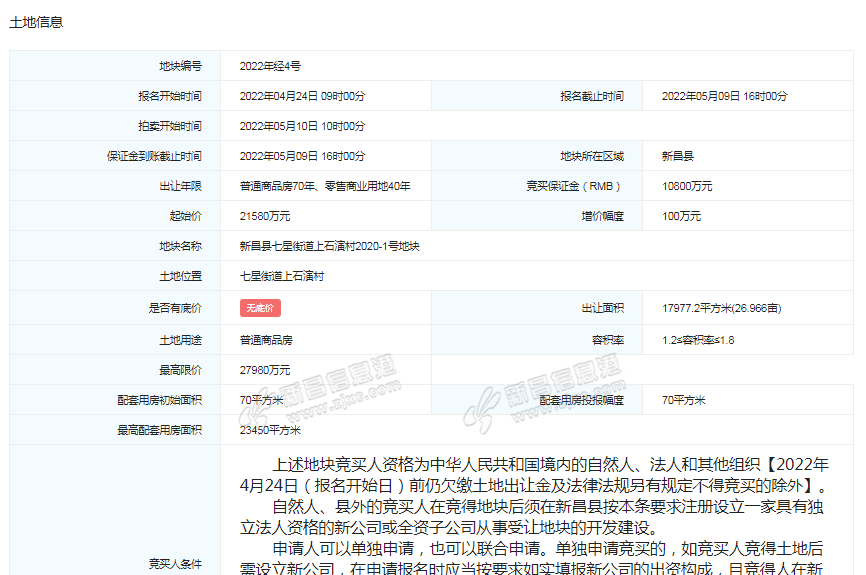The width and height of the screenshot is (866, 575).
Task: Click the 土地位置 value 七星街道上石演村
Action: pos(283,276)
